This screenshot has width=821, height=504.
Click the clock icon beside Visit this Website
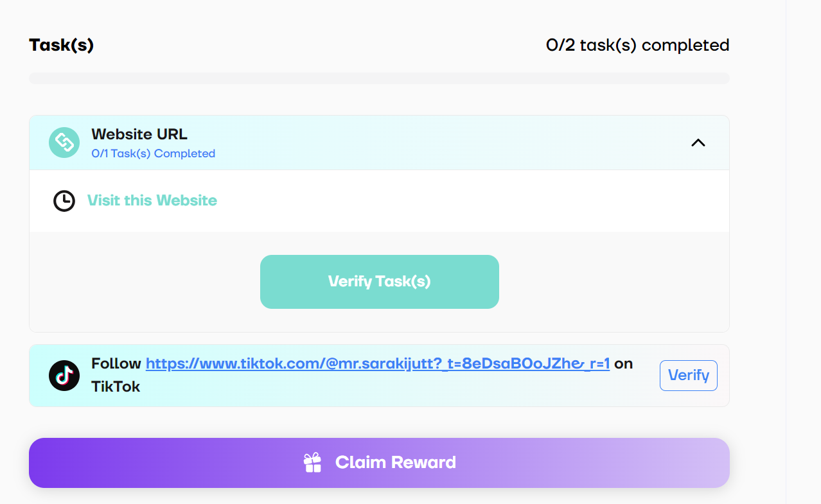click(64, 201)
